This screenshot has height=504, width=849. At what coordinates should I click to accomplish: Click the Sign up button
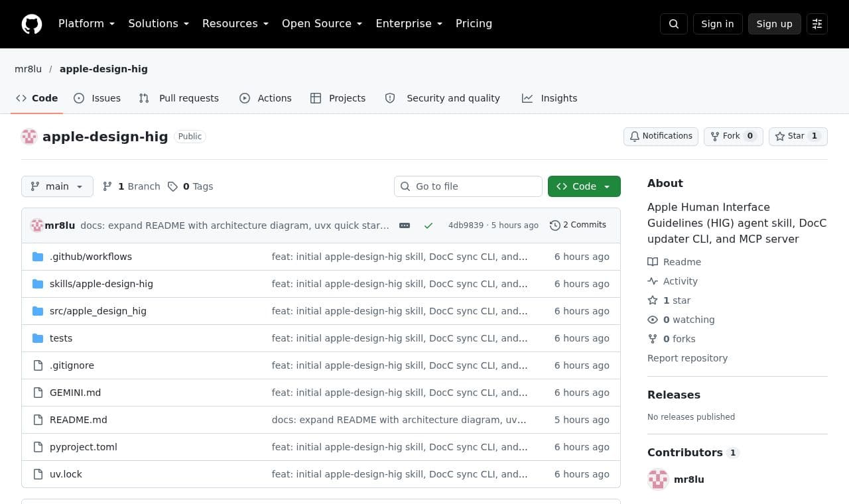coord(775,24)
